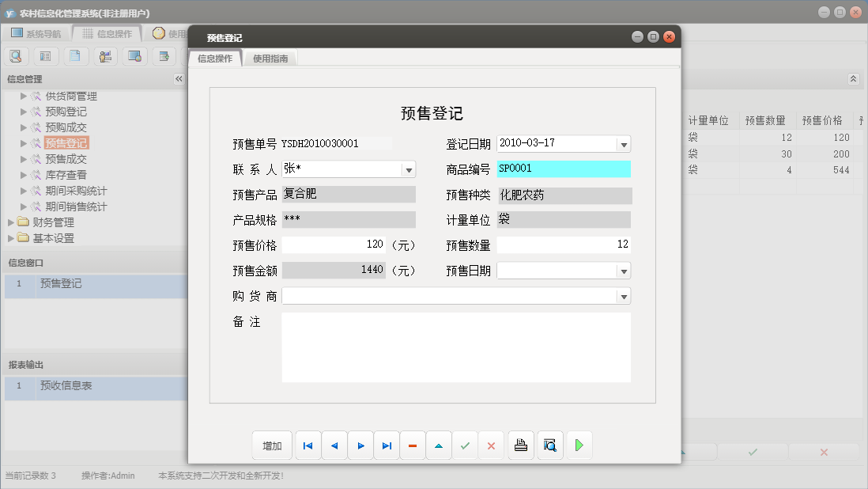The height and width of the screenshot is (489, 868).
Task: Click the highlighted 商品编号 field showing SP0001
Action: point(564,169)
